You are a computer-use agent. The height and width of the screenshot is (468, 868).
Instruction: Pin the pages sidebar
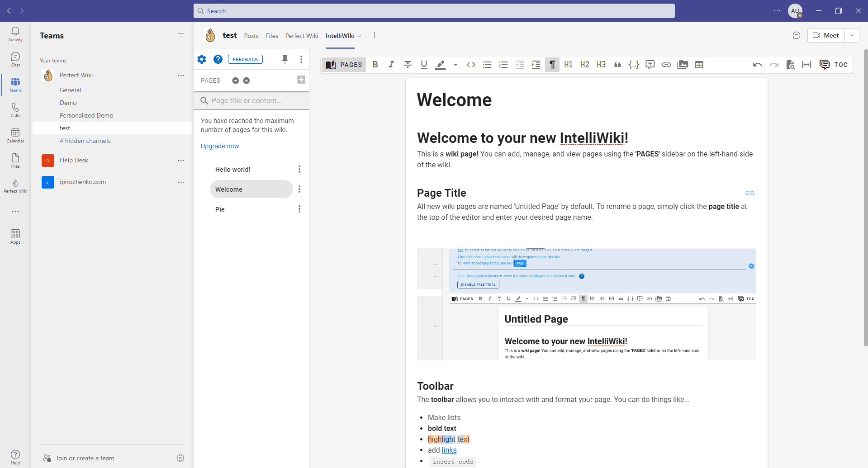click(285, 59)
